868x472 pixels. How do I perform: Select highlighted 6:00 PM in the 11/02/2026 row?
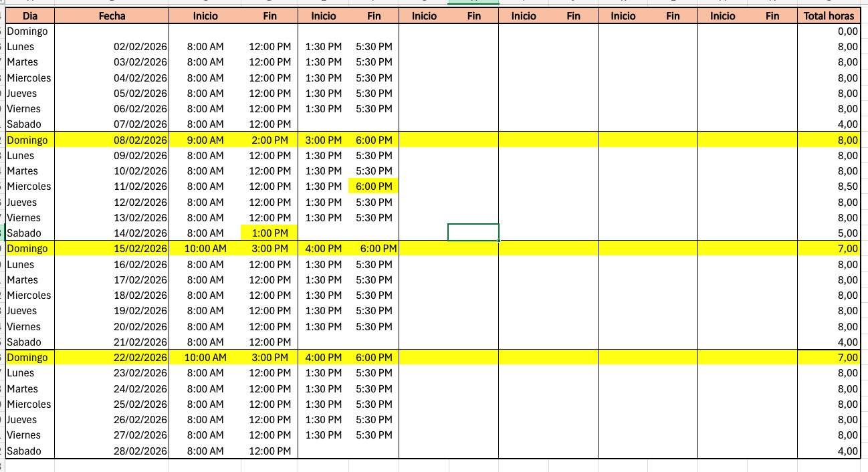[374, 187]
